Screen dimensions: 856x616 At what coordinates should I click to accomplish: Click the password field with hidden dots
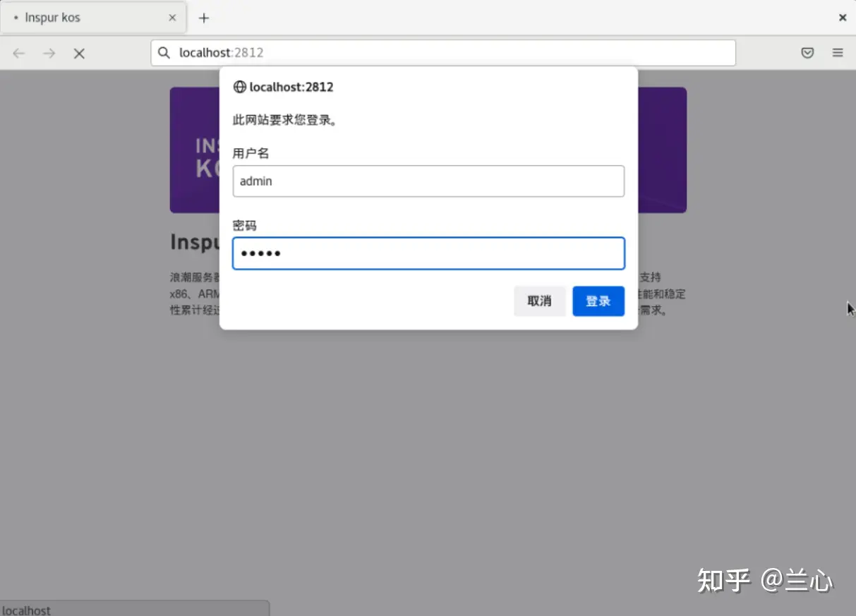point(428,253)
